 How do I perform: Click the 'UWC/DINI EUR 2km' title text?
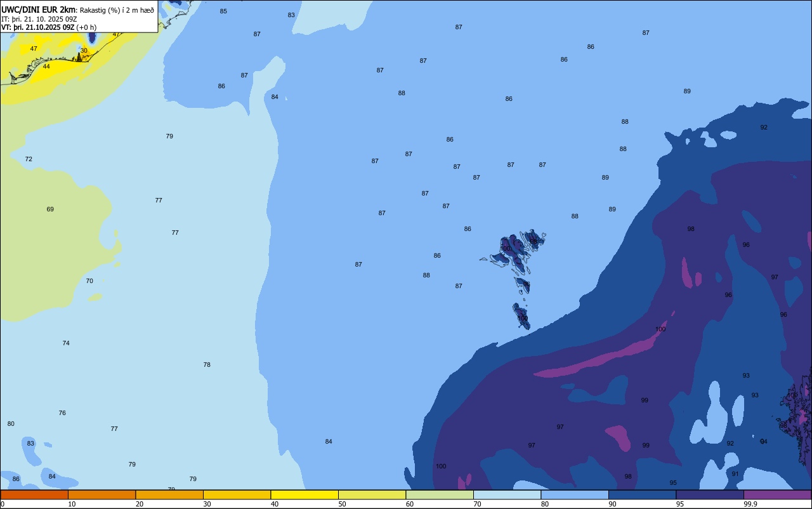[39, 10]
